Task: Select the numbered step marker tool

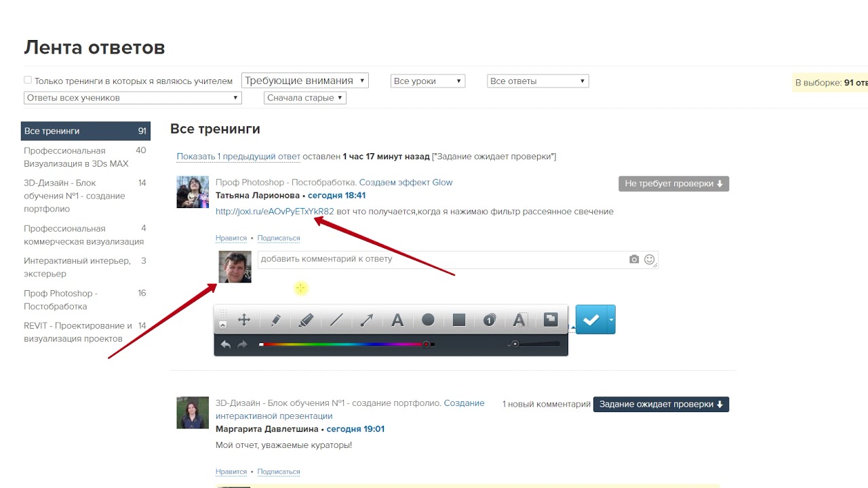Action: (490, 321)
